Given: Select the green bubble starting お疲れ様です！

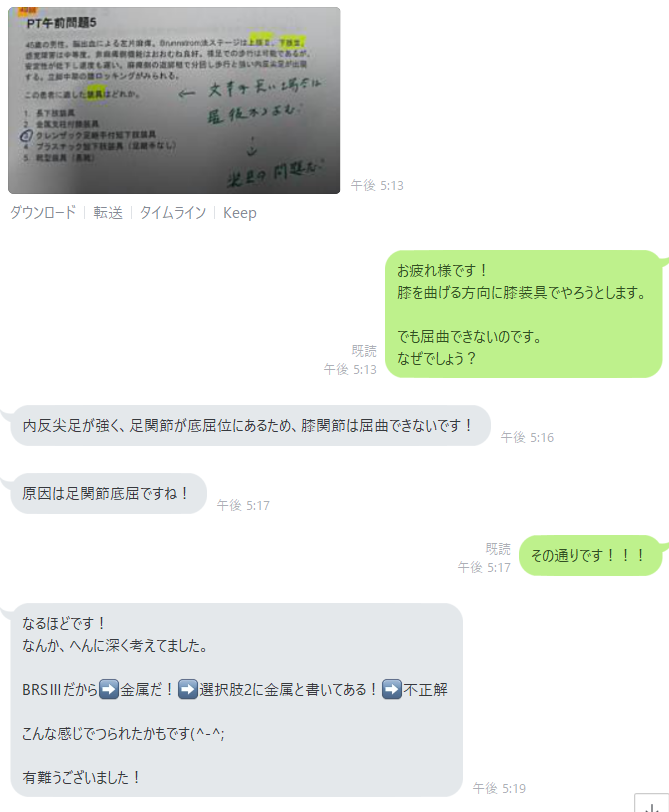Looking at the screenshot, I should pyautogui.click(x=523, y=314).
